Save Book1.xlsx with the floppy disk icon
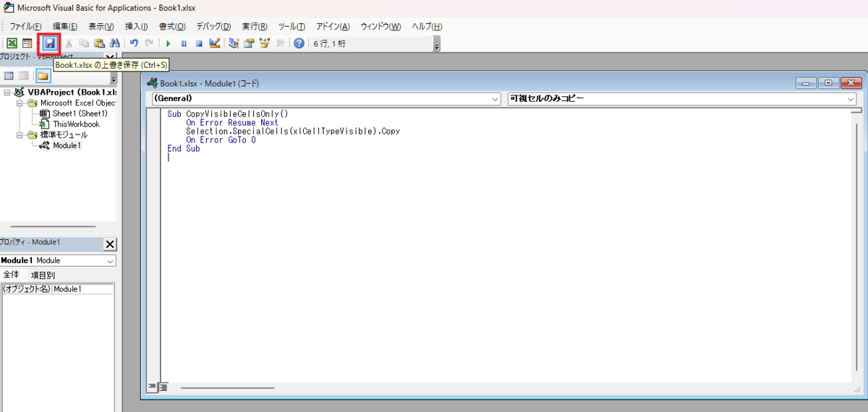Image resolution: width=868 pixels, height=412 pixels. click(x=49, y=43)
